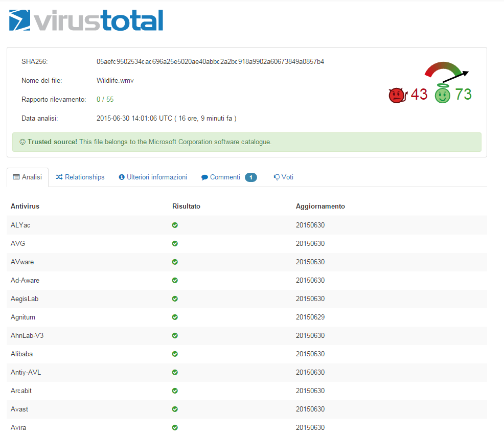Click the Antivirus column header
This screenshot has width=504, height=435.
pyautogui.click(x=25, y=206)
